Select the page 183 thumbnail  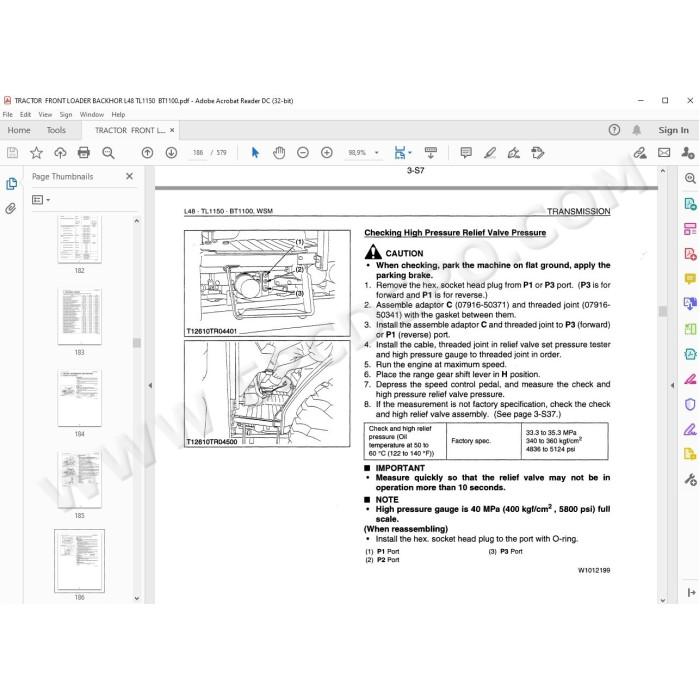tap(79, 317)
